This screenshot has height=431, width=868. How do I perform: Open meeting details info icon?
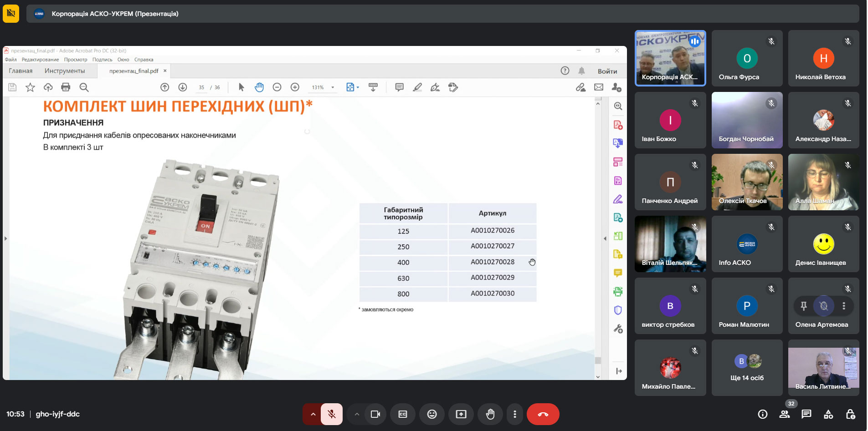pyautogui.click(x=763, y=414)
